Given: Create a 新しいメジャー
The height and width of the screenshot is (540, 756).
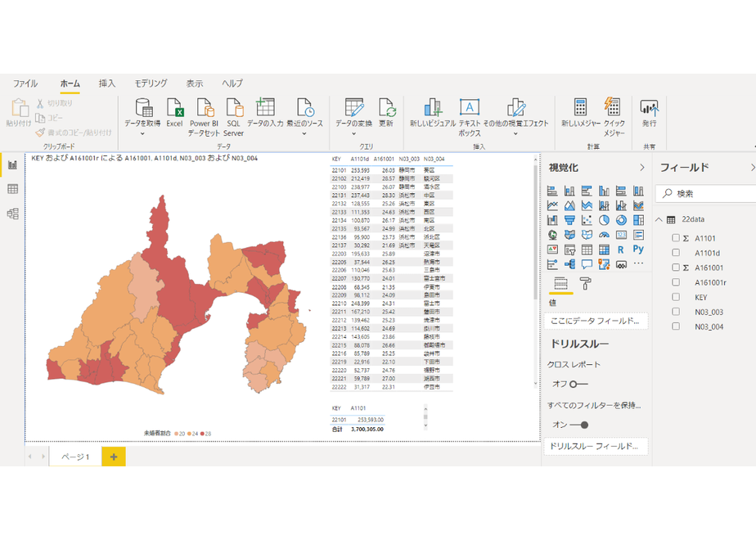Looking at the screenshot, I should 581,112.
